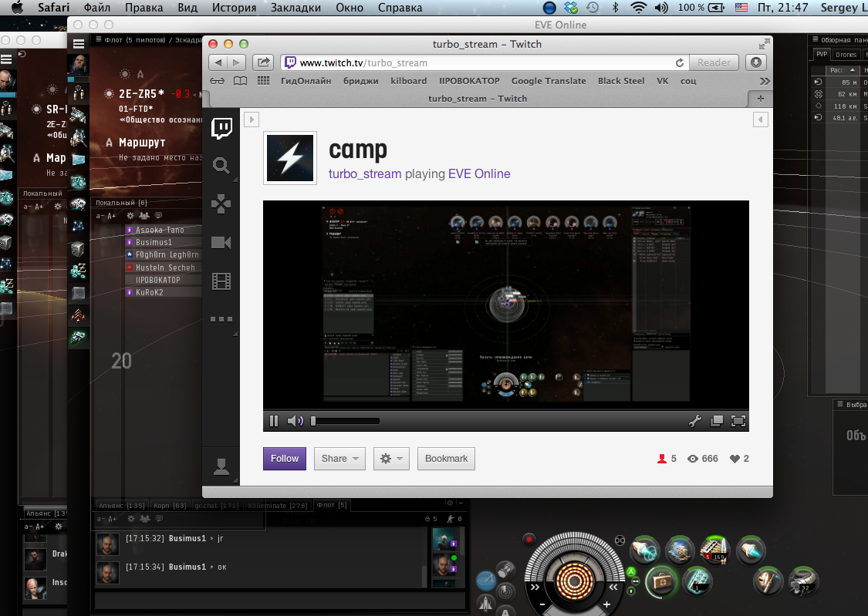Toggle safety red indicator on HUD
Screen dimensions: 868x616
pos(529,539)
